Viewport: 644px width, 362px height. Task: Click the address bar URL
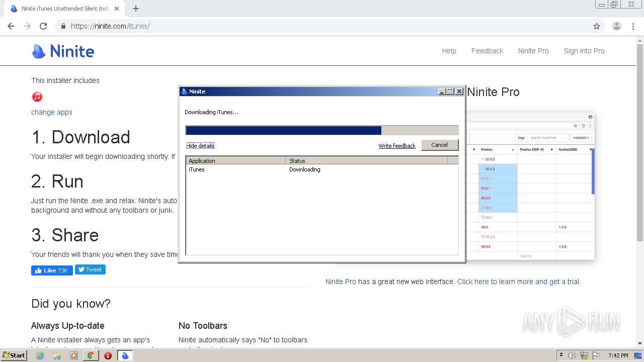110,26
